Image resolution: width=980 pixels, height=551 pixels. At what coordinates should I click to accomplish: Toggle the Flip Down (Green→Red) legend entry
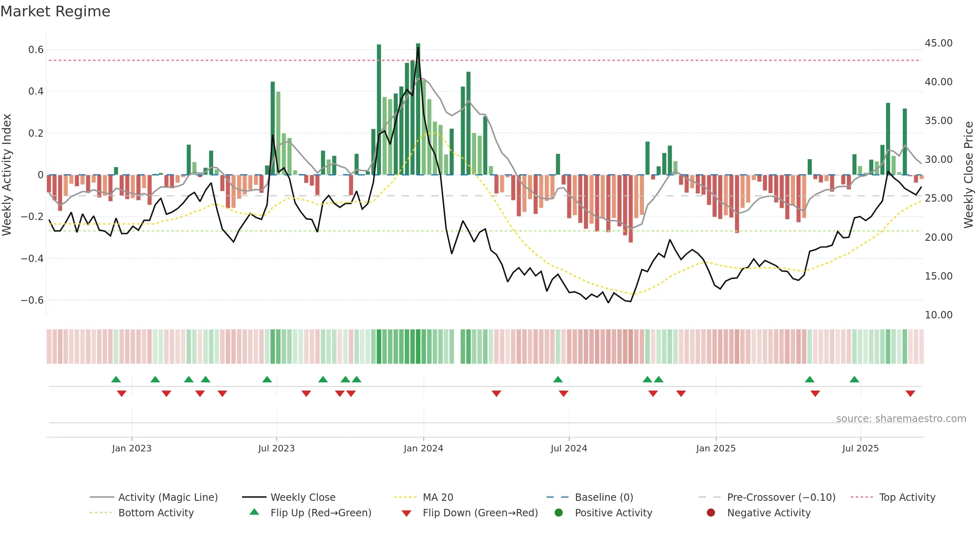tap(470, 513)
